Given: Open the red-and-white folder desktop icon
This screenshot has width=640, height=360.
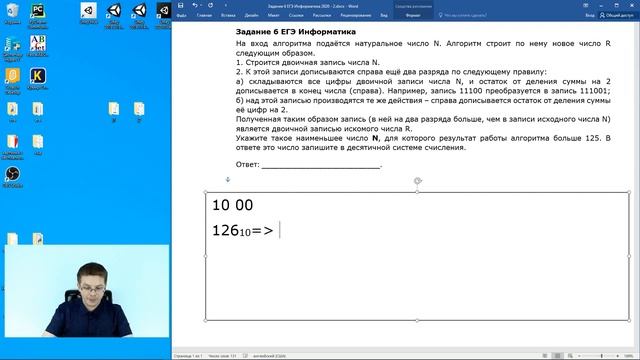Looking at the screenshot, I should click(x=13, y=146).
